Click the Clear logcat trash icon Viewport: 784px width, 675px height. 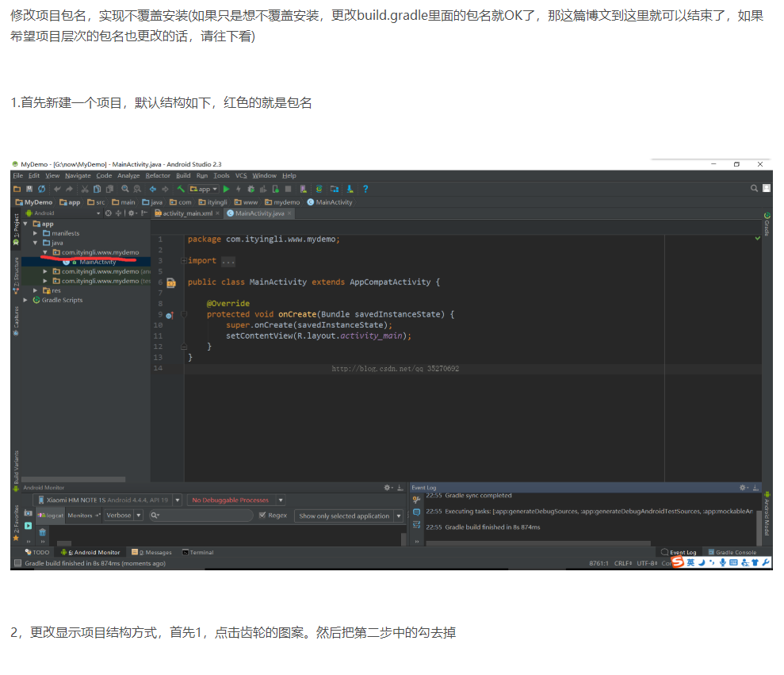43,532
